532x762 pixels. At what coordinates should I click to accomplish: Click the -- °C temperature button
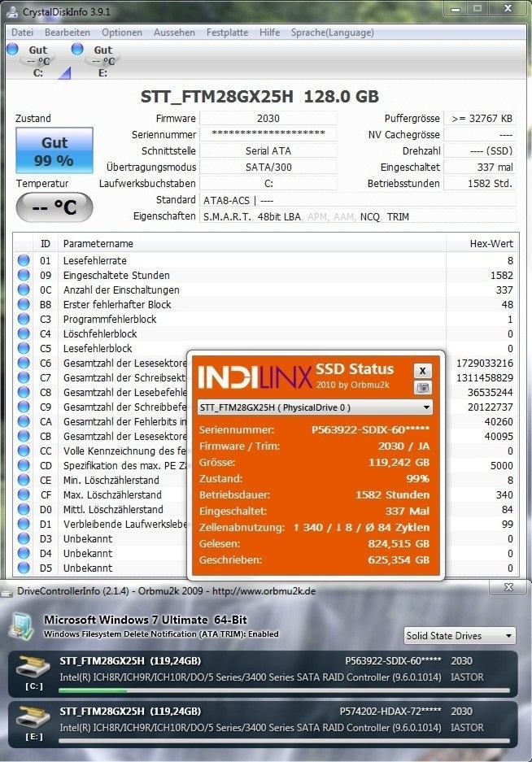[54, 207]
